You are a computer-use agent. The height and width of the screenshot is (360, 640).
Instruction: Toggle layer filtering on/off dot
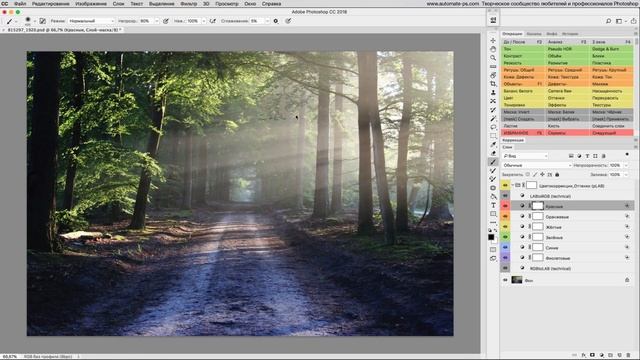(x=627, y=154)
